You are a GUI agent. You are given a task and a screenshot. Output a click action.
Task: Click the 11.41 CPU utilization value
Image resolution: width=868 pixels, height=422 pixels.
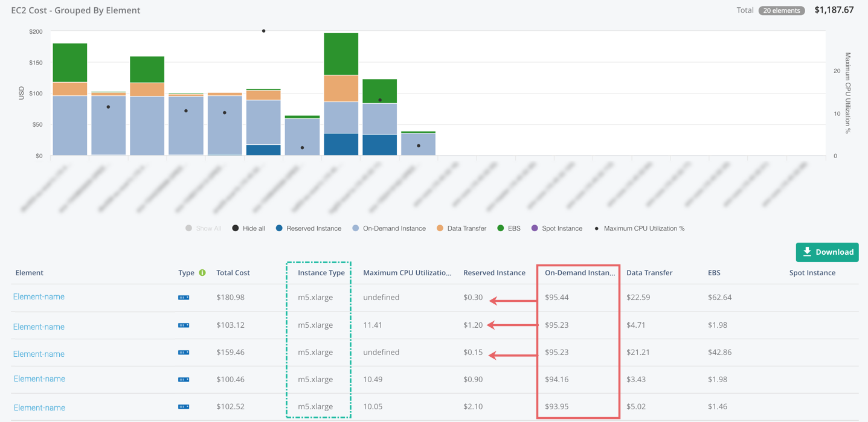[x=373, y=325]
